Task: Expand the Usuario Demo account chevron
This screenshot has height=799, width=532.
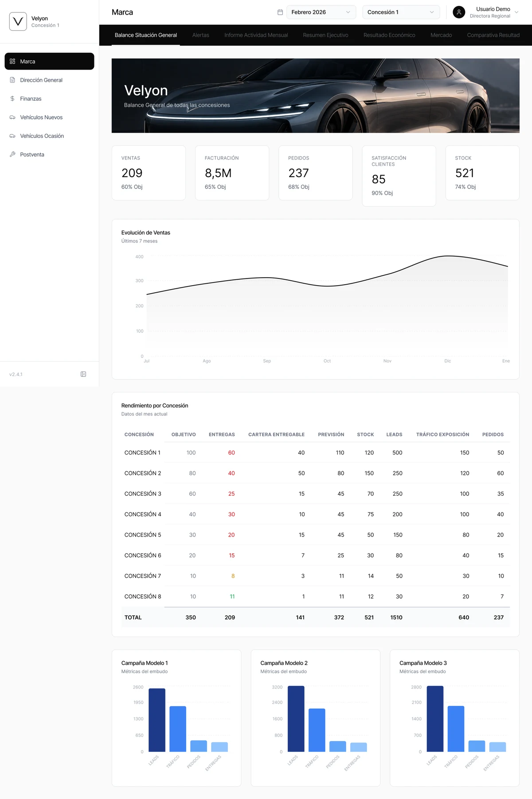Action: pos(516,12)
